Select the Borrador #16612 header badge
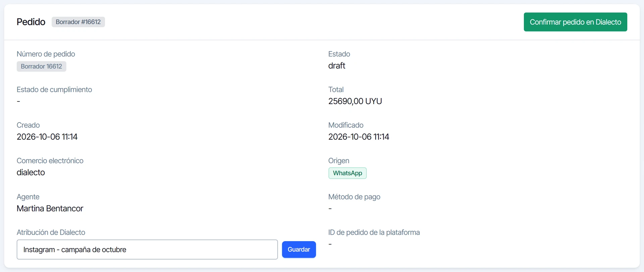644x272 pixels. click(x=78, y=22)
